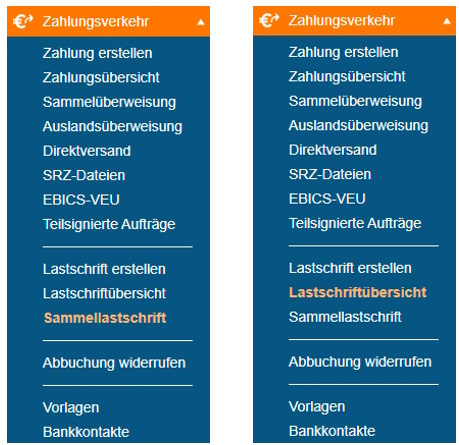
Task: Open Bankkontakte in left menu
Action: [x=86, y=432]
